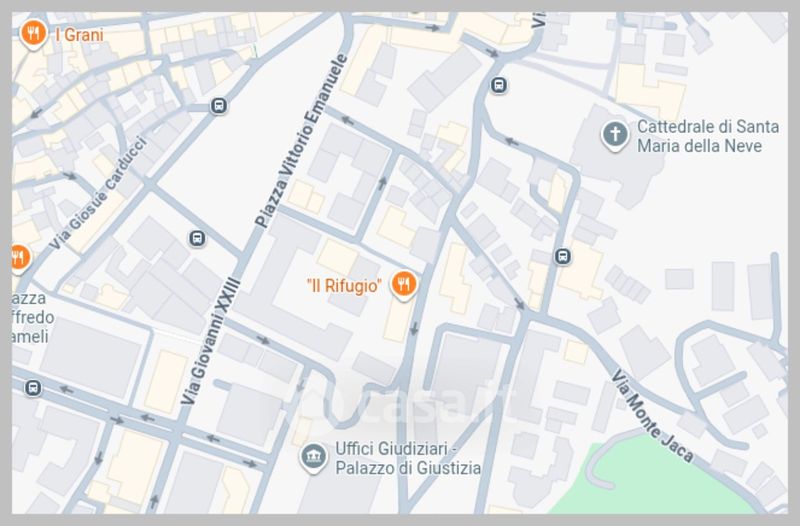Open the I Grani place label
The image size is (800, 526).
(79, 35)
